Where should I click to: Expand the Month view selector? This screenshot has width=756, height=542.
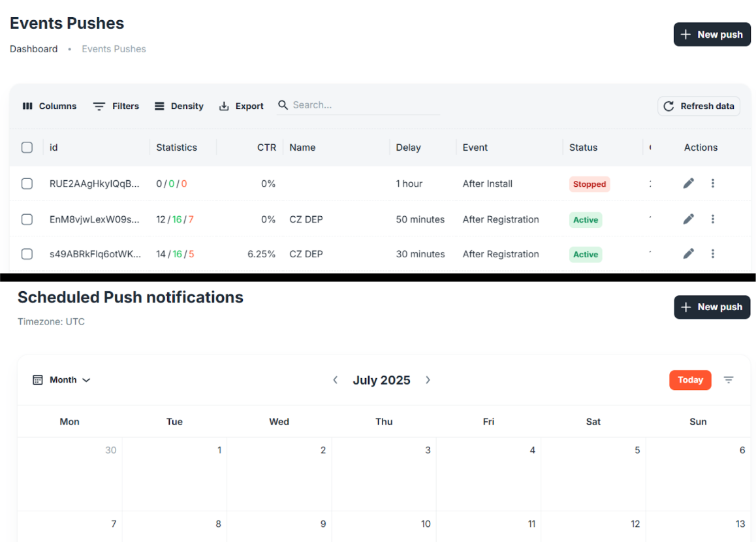click(x=62, y=380)
